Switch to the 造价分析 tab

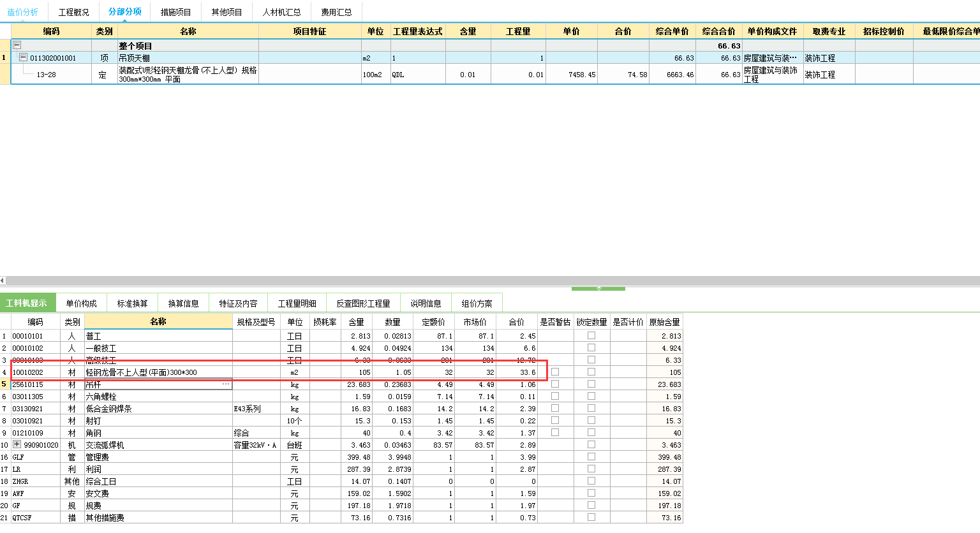tap(22, 12)
